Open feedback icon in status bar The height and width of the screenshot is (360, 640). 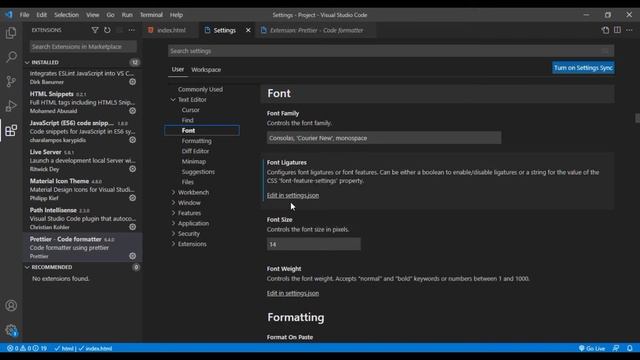click(616, 348)
